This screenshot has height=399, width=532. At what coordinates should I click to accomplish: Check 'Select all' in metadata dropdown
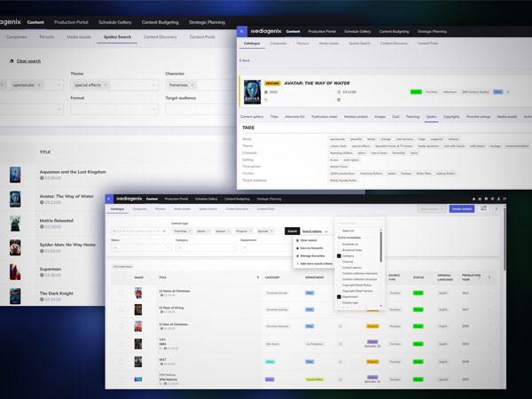coord(339,231)
